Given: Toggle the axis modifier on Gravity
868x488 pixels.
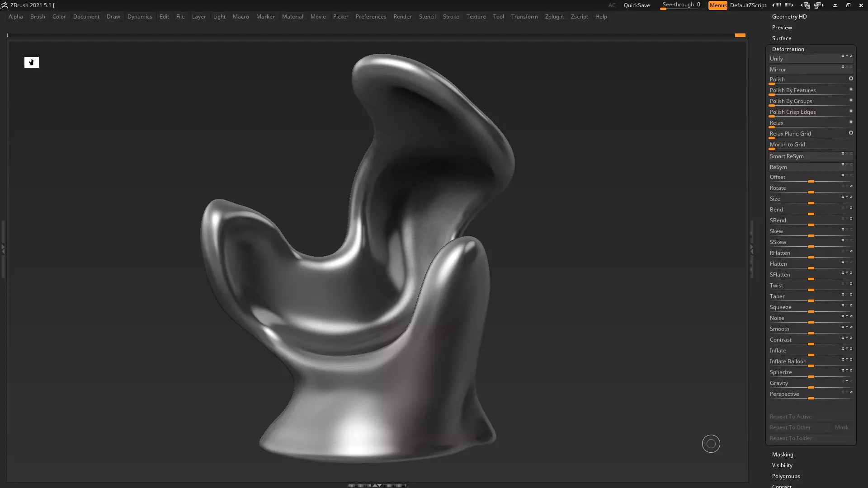Looking at the screenshot, I should click(847, 381).
